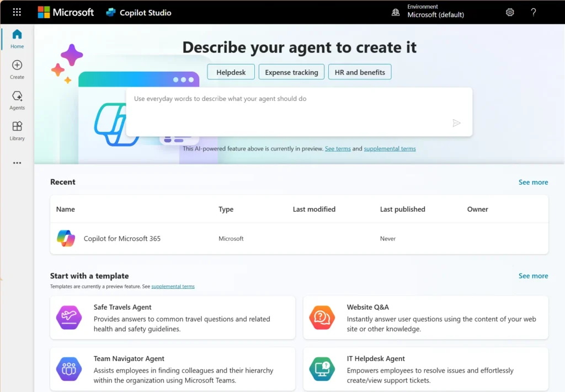Sort by Last published column header

[x=402, y=209]
